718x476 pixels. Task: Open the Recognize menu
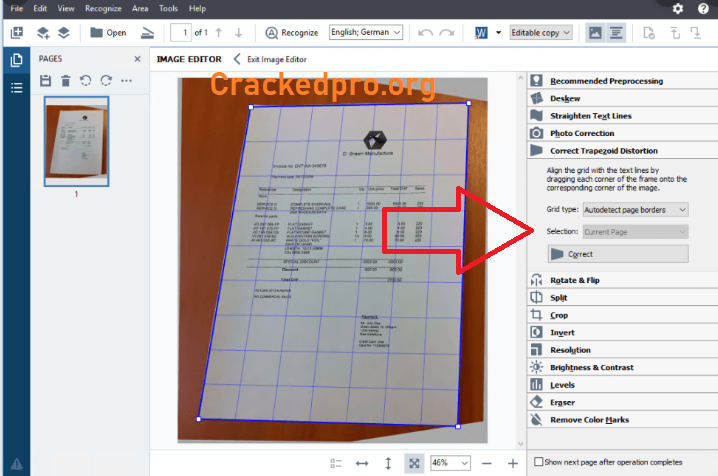pos(103,8)
